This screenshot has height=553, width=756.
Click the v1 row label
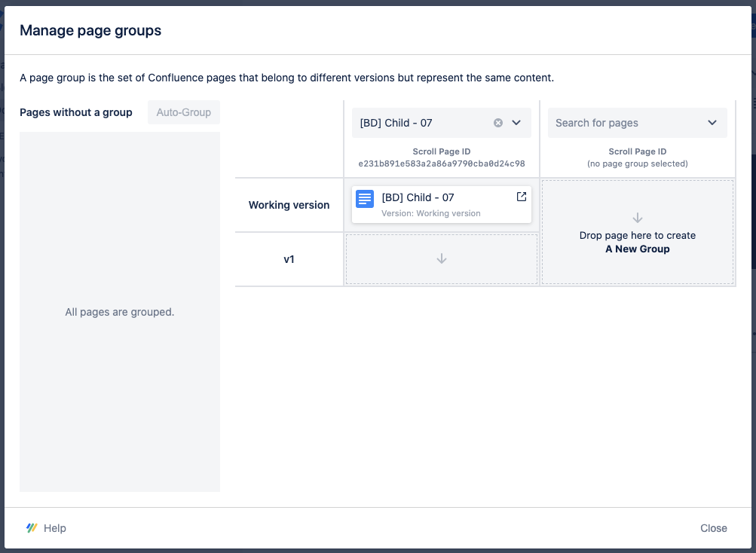click(x=289, y=258)
